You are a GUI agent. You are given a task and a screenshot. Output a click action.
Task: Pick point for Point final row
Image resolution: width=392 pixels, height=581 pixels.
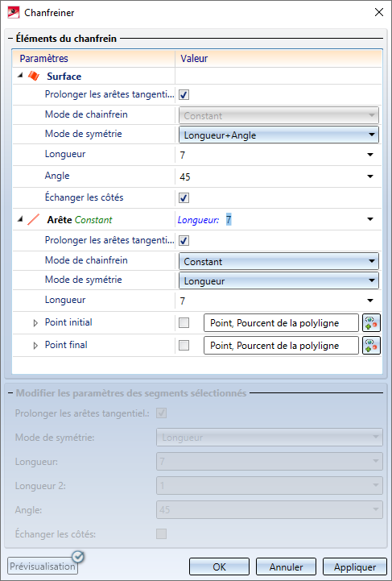(371, 346)
